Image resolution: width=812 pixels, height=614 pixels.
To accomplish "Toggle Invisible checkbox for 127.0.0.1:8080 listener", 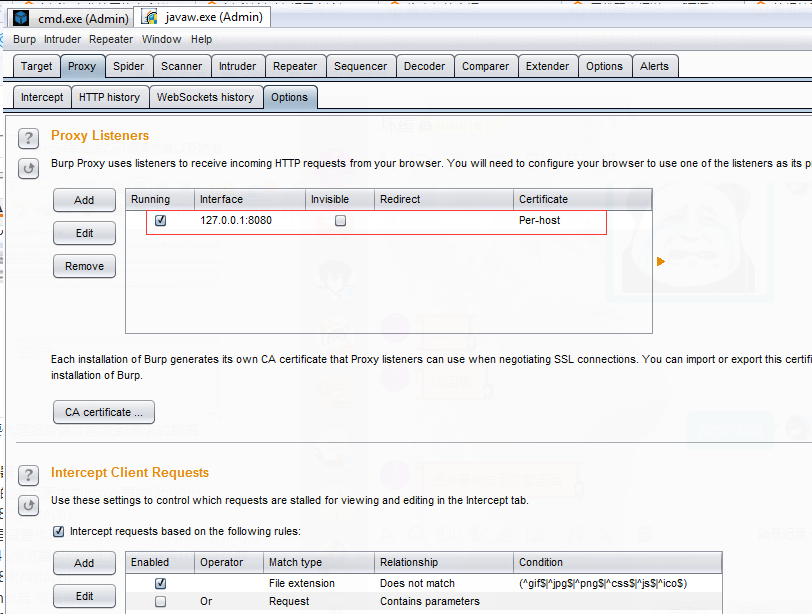I will pyautogui.click(x=340, y=221).
